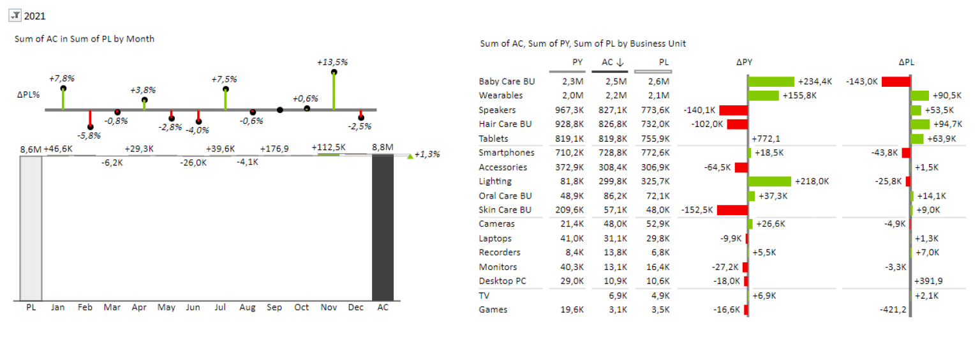Click the +13,5% November lollipop marker

pyautogui.click(x=334, y=72)
